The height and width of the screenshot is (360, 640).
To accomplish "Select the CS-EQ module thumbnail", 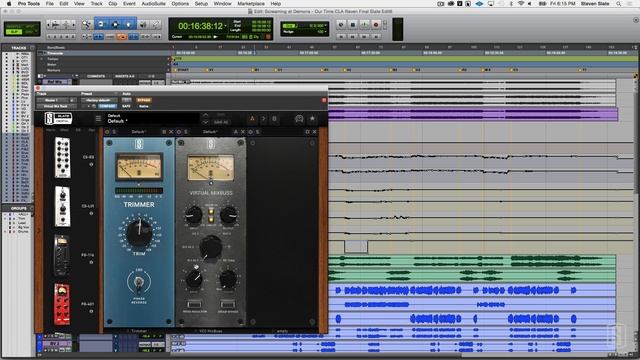I will point(62,158).
